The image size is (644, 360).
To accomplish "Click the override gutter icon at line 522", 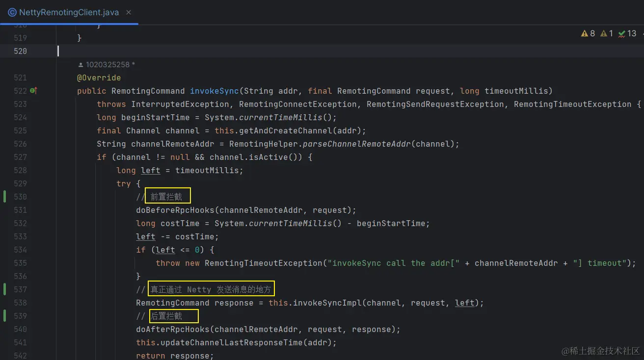I will click(33, 91).
